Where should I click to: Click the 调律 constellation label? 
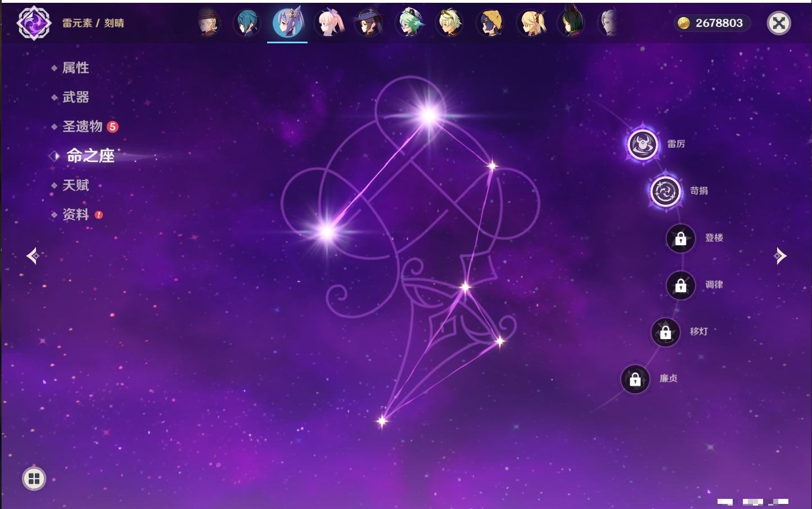(x=714, y=285)
